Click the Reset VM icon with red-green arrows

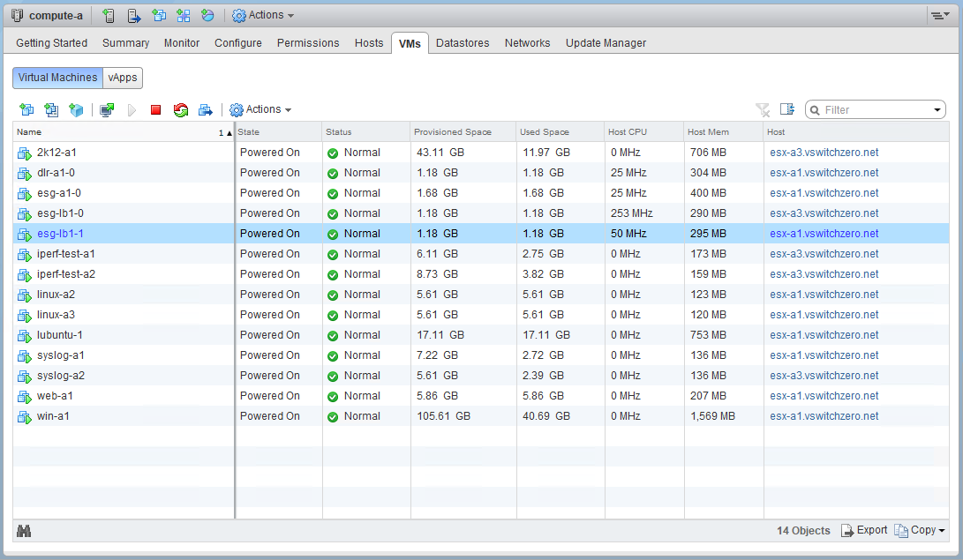point(180,110)
